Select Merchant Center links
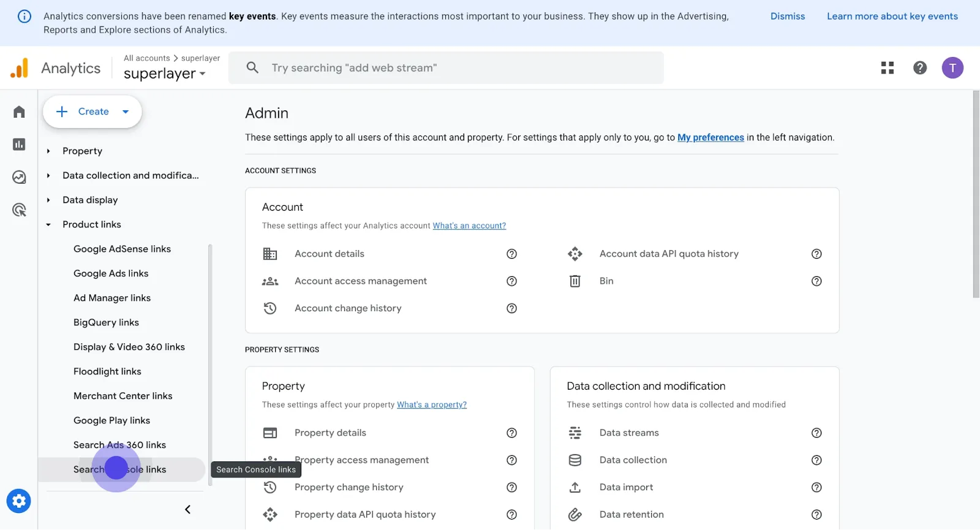 pos(123,396)
